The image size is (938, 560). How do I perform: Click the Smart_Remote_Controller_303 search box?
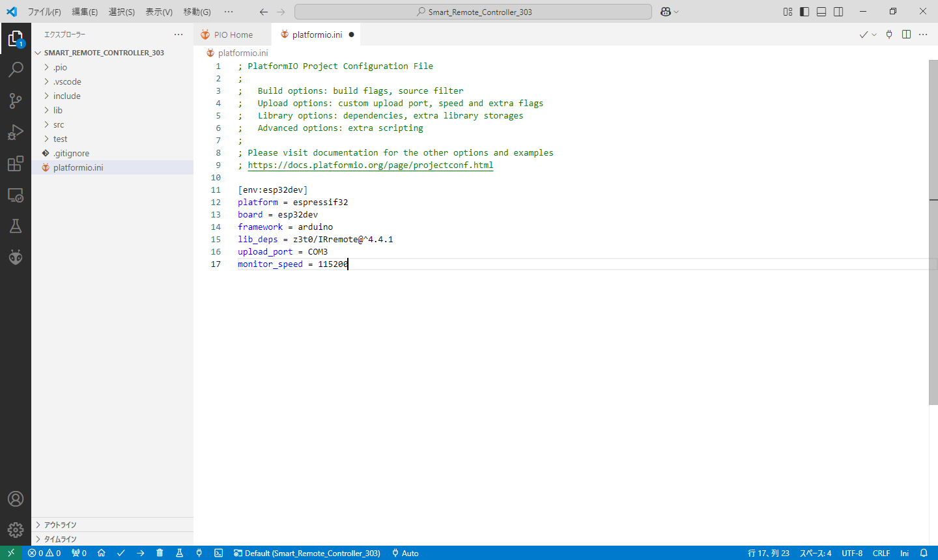click(473, 12)
